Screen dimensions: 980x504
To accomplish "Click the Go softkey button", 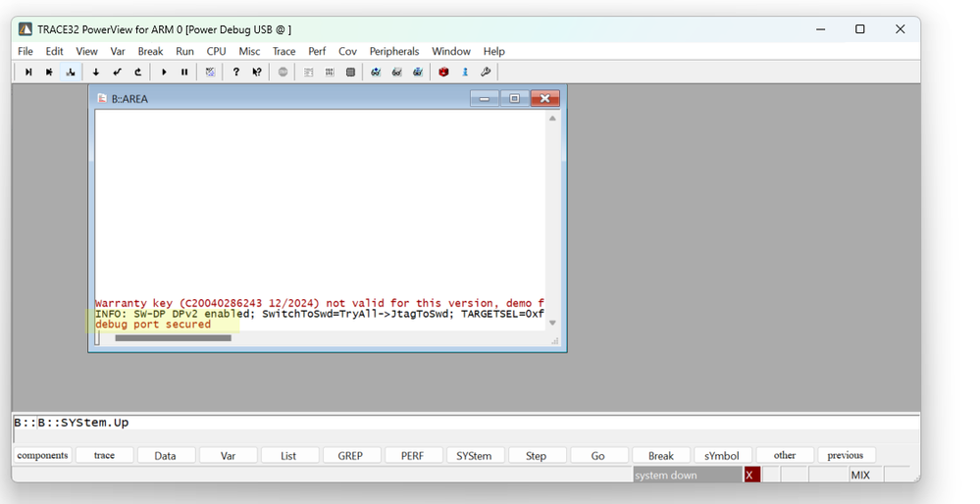I will coord(598,455).
